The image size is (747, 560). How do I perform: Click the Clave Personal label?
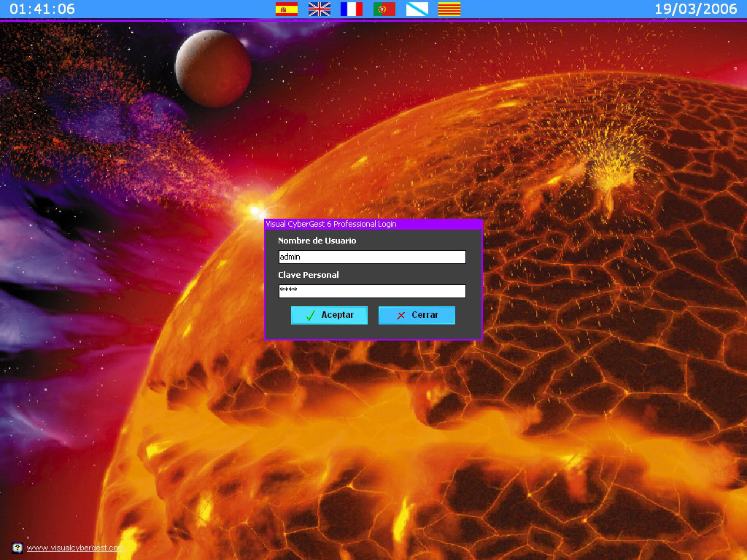click(308, 275)
